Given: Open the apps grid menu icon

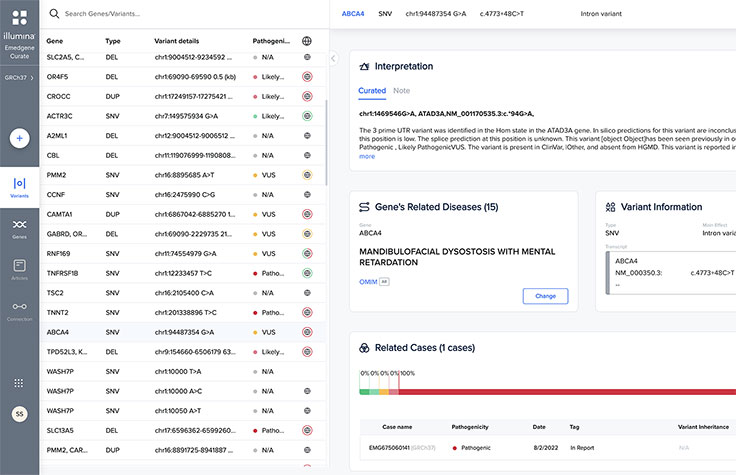Looking at the screenshot, I should (x=19, y=383).
